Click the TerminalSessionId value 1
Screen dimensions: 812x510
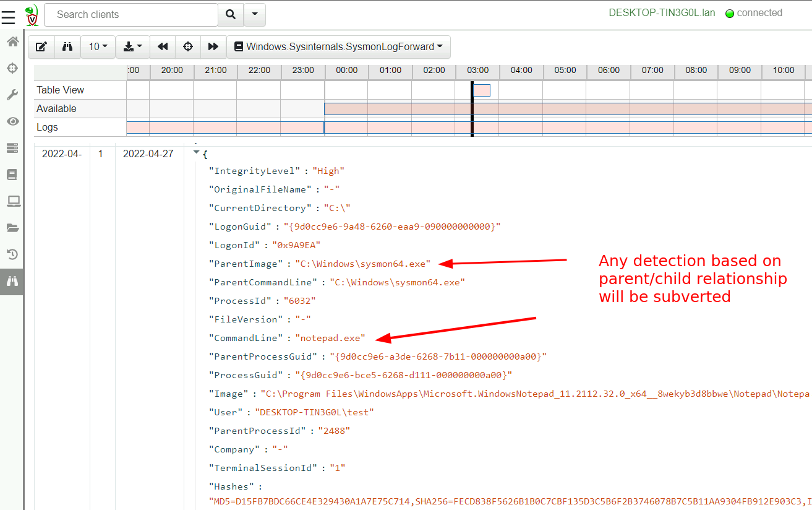point(336,468)
